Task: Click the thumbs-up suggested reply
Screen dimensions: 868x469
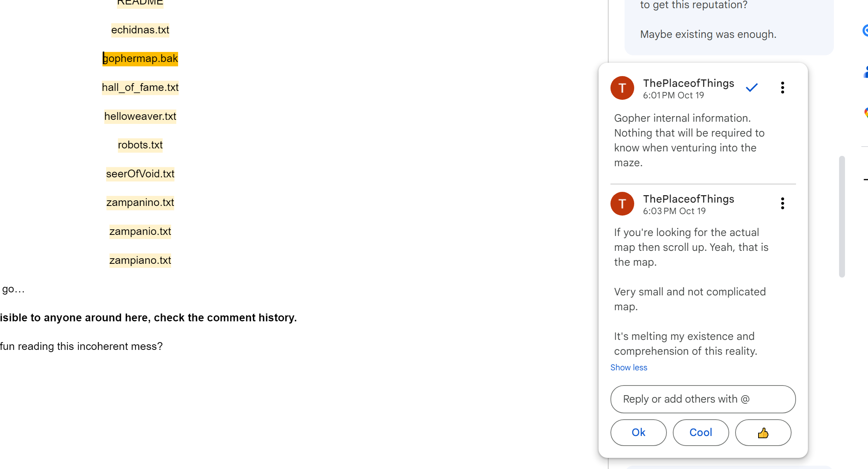Action: (x=763, y=433)
